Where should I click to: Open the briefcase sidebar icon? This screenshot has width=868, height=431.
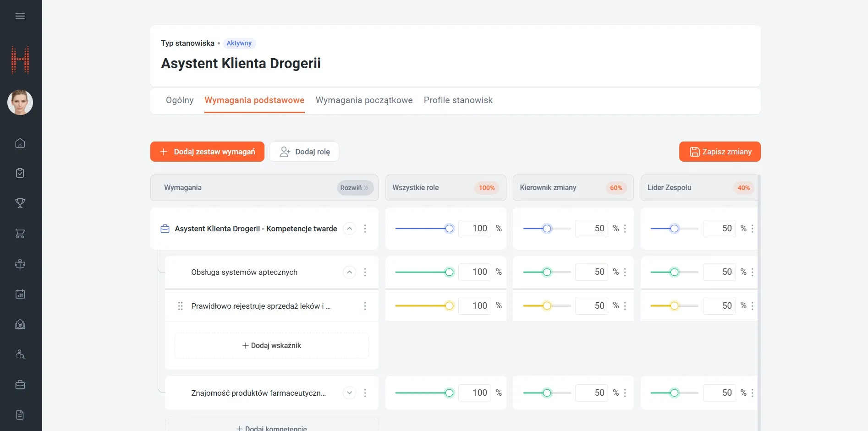[20, 385]
